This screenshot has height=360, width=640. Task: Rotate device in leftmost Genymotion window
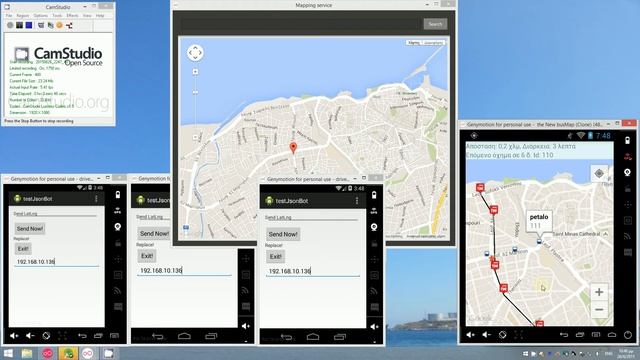(x=46, y=336)
